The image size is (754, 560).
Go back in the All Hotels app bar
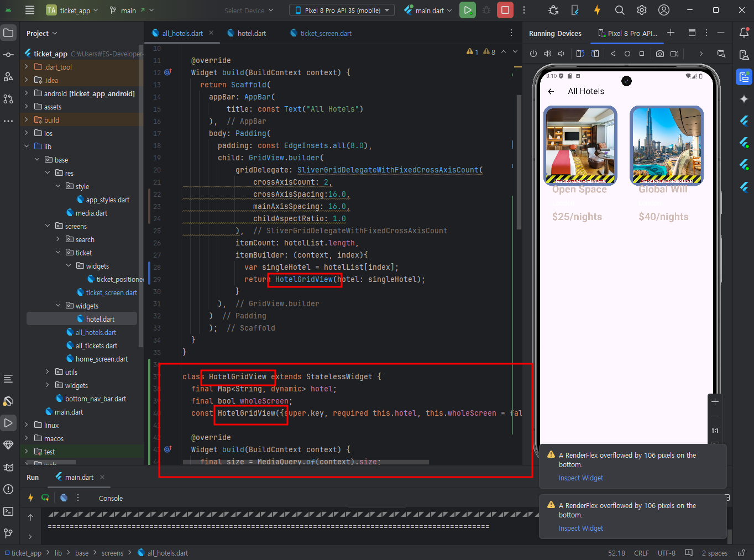click(551, 92)
